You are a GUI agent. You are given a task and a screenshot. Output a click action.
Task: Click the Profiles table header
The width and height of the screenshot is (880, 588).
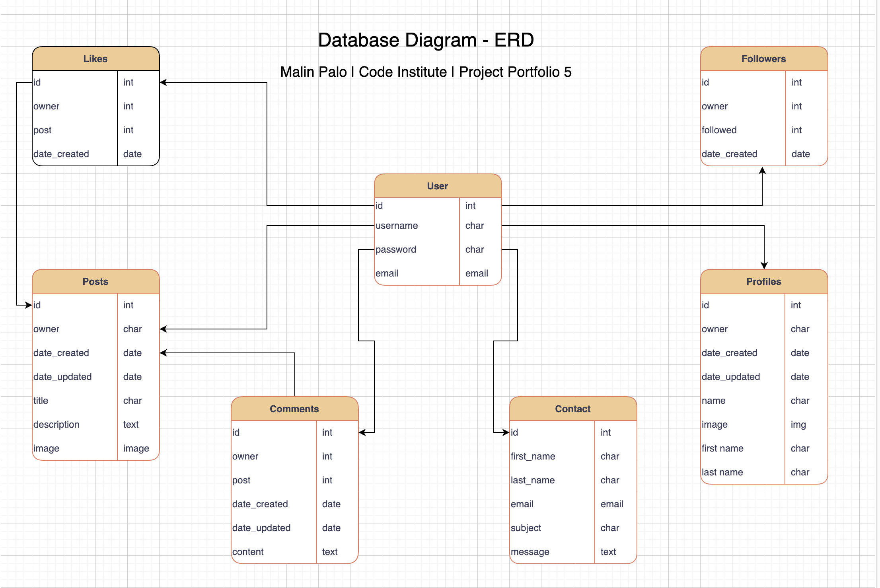pos(763,281)
